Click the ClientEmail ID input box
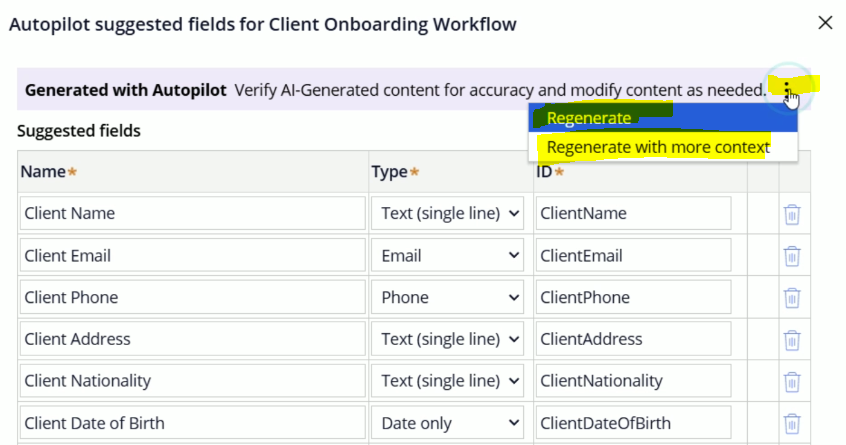Screen dimensions: 846x445 pos(633,255)
